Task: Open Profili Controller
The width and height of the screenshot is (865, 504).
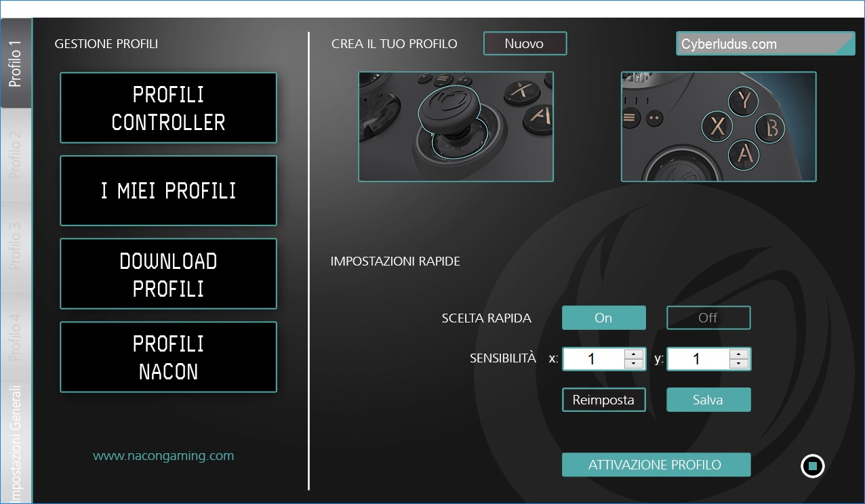Action: point(168,108)
